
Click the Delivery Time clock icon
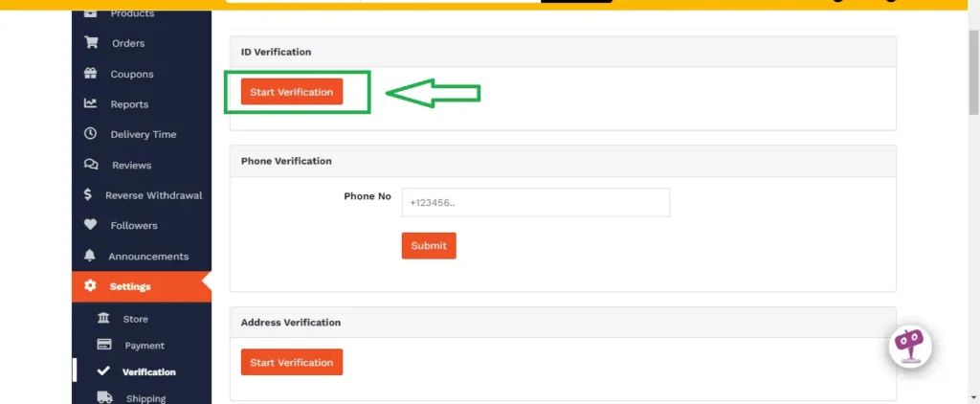[x=91, y=134]
